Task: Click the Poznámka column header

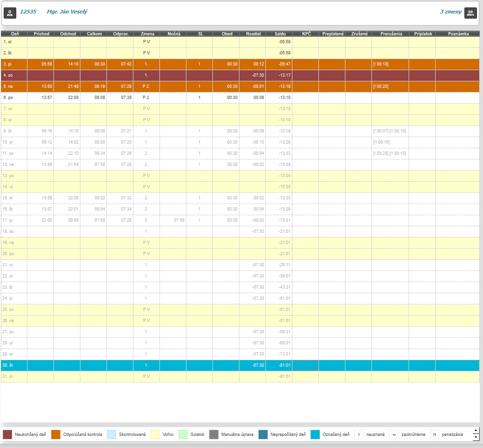Action: [458, 34]
